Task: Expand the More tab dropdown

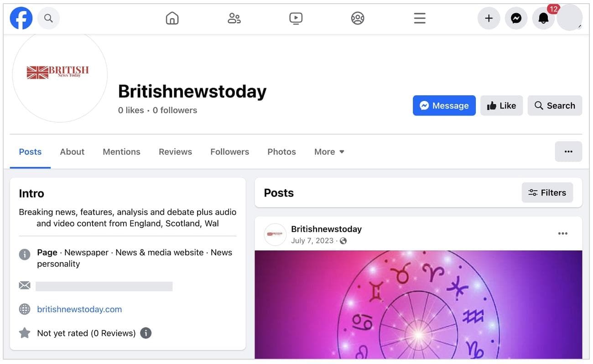Action: pyautogui.click(x=329, y=151)
